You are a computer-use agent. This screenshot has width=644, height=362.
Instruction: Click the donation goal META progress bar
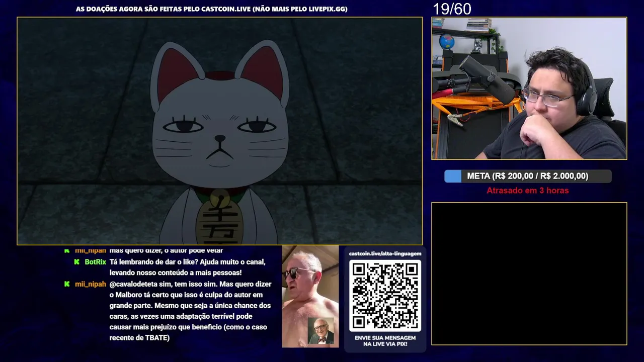tap(528, 176)
